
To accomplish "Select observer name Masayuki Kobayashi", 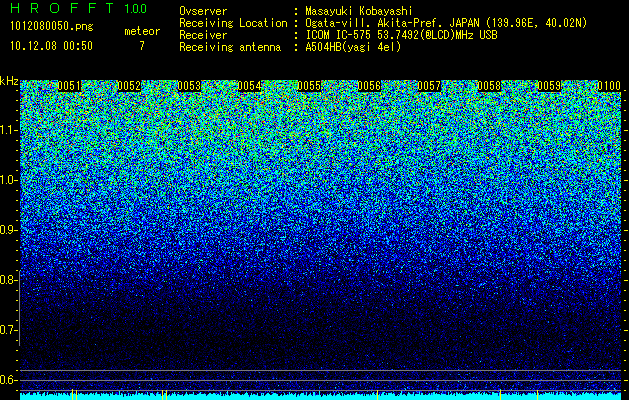I will 359,11.
